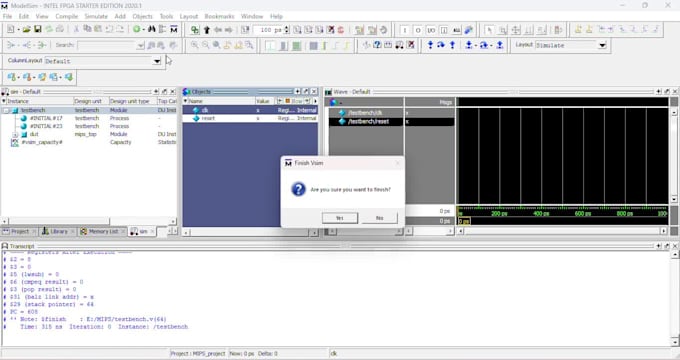Screen dimensions: 680x360
Task: Click run length stepper arrows
Action: [x=287, y=30]
